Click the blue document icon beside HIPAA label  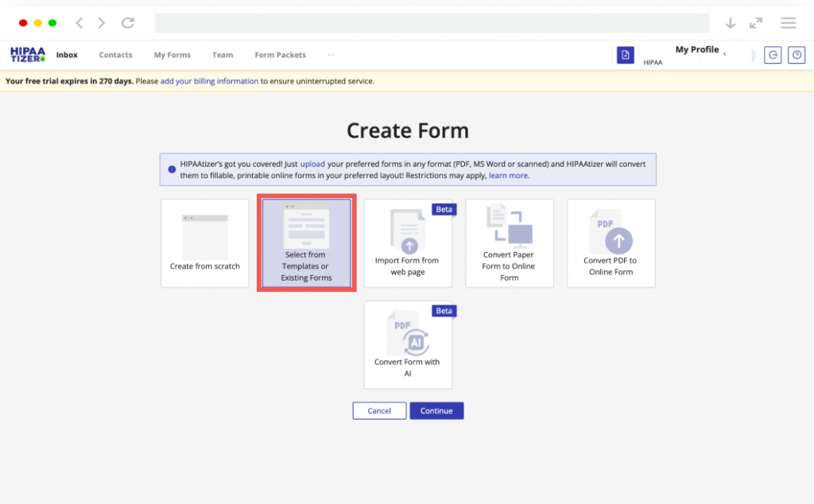click(x=626, y=55)
